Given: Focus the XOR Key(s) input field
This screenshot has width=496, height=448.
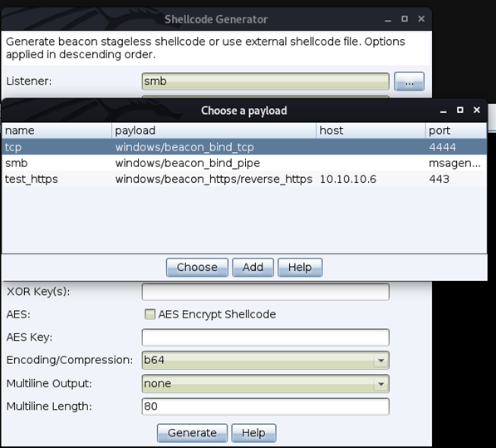Looking at the screenshot, I should [x=265, y=292].
